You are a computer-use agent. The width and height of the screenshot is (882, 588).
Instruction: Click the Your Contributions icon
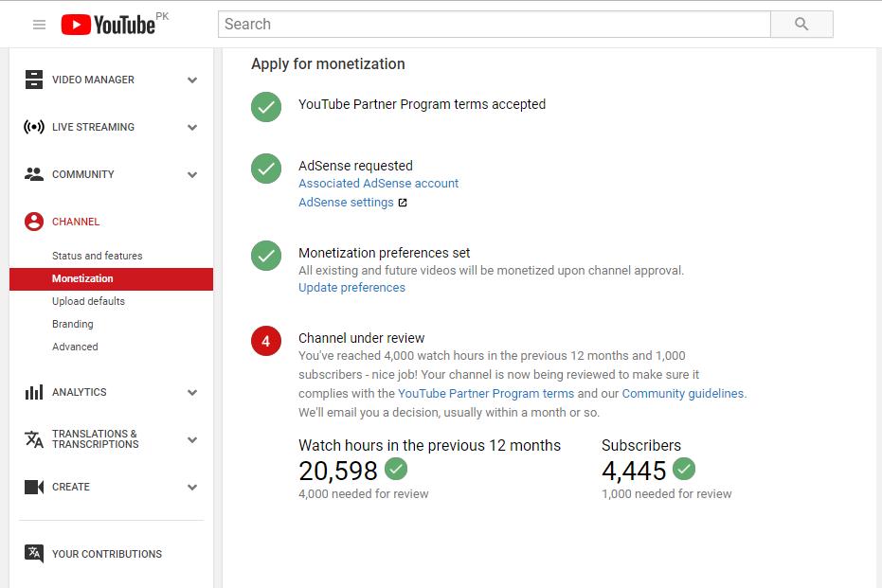tap(34, 553)
